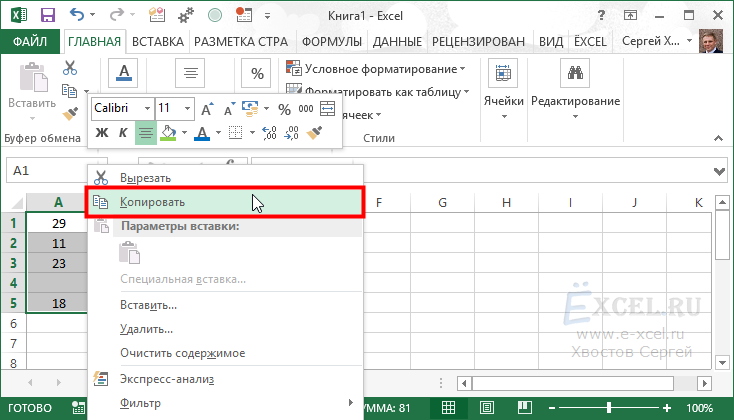Switch to Normal view in status bar
Image resolution: width=734 pixels, height=420 pixels.
(x=448, y=408)
